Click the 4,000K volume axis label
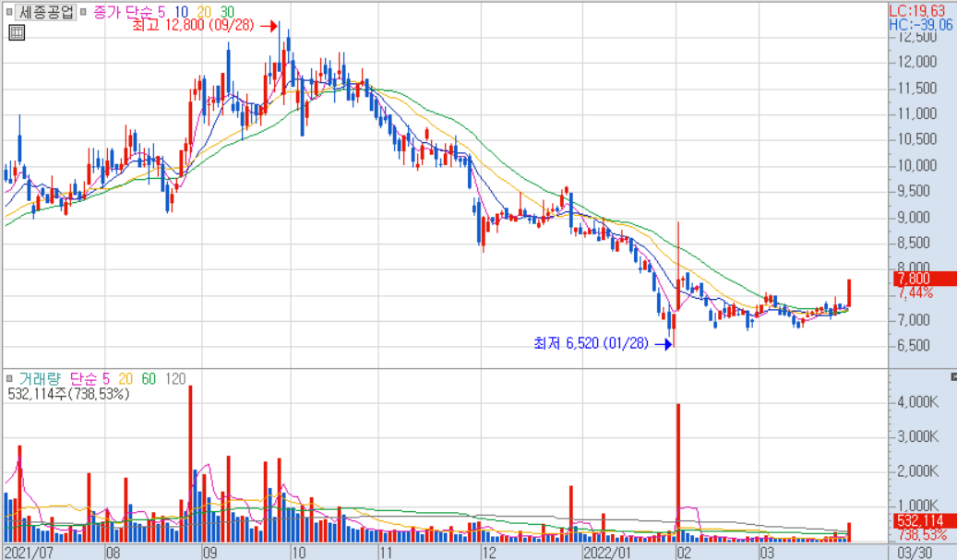The height and width of the screenshot is (560, 957). click(918, 402)
